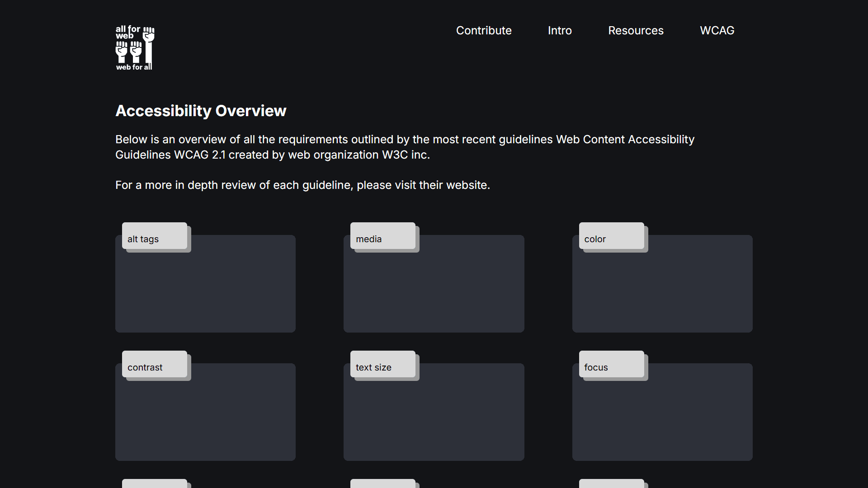Open the Contribute nav link
Screen dimensions: 868x488
(x=484, y=31)
